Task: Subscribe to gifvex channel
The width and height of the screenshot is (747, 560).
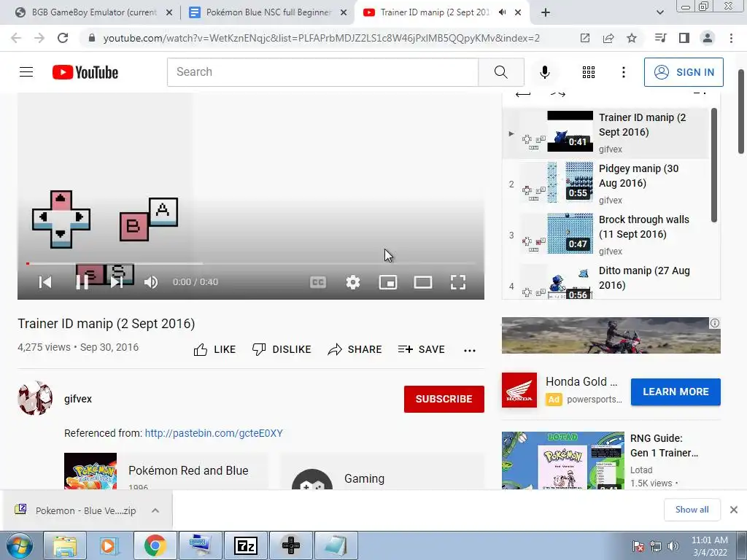Action: point(444,399)
